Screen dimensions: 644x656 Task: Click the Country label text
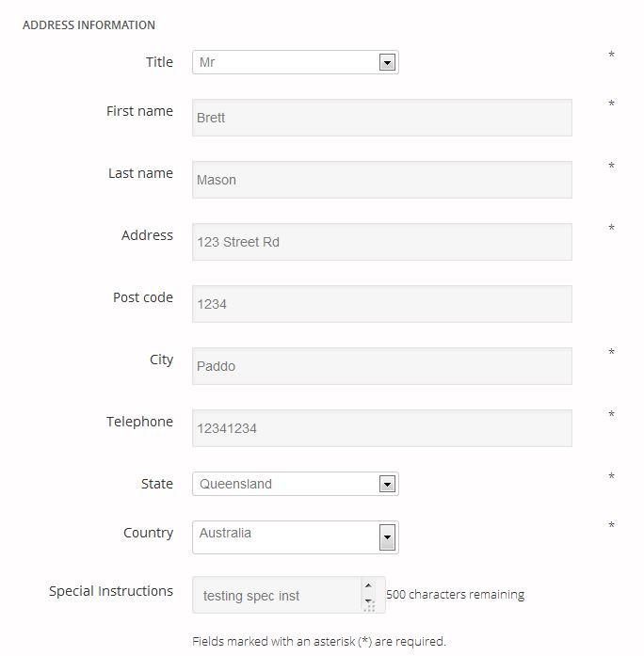148,533
